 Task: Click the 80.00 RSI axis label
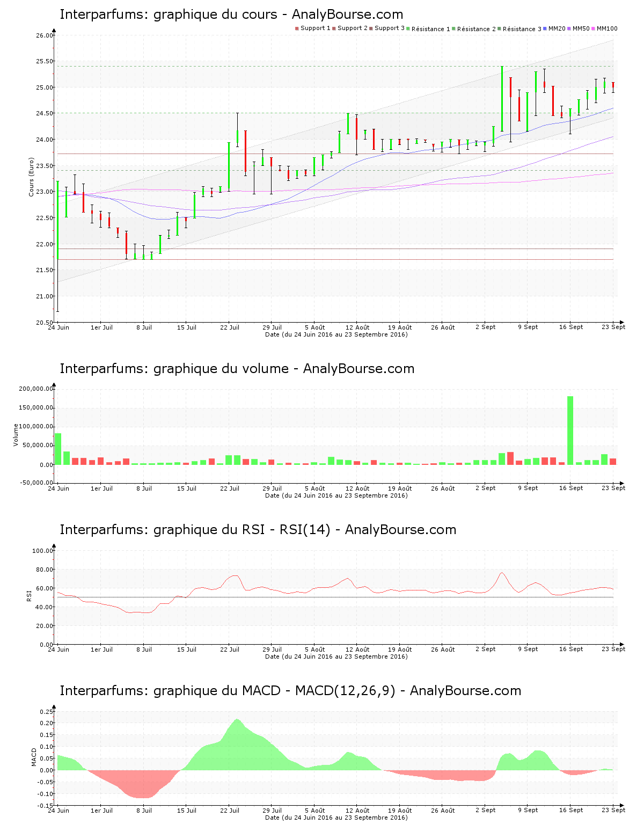click(45, 570)
